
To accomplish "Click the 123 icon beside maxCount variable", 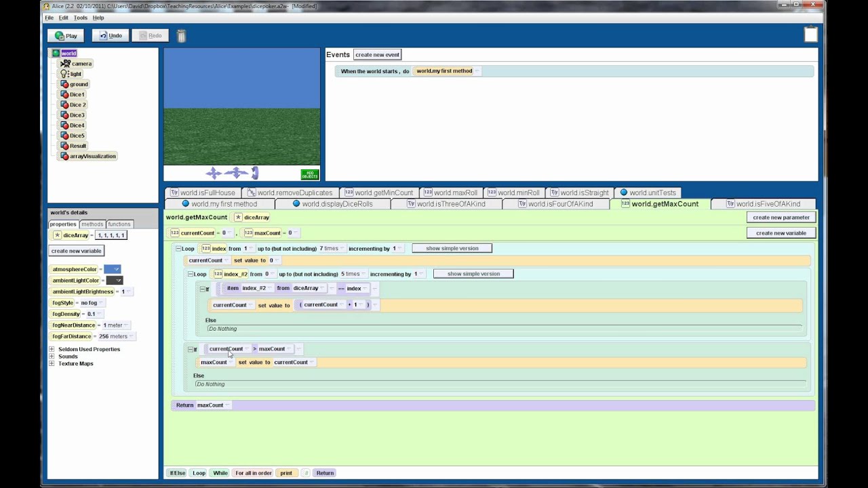I will coord(249,232).
